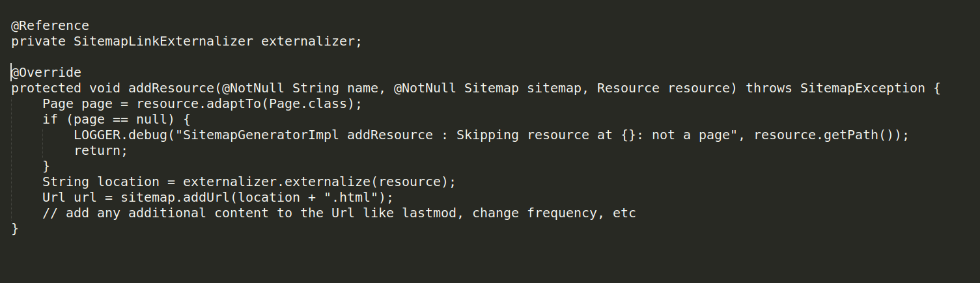Click the ".html" string literal
This screenshot has height=283, width=980.
[351, 198]
